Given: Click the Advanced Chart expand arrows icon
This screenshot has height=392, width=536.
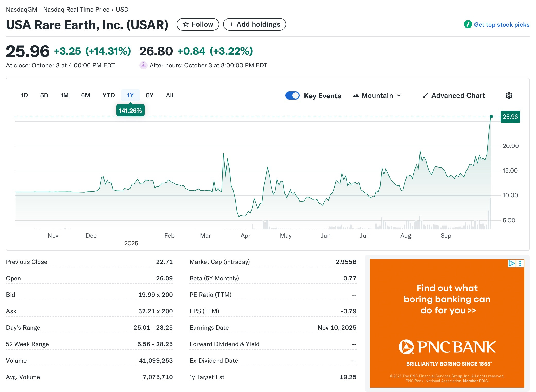Looking at the screenshot, I should pyautogui.click(x=425, y=96).
